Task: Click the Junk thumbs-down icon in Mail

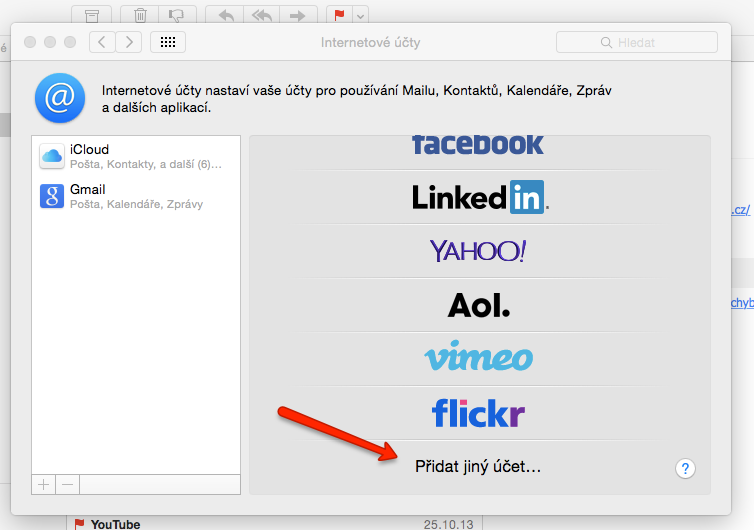Action: (177, 15)
